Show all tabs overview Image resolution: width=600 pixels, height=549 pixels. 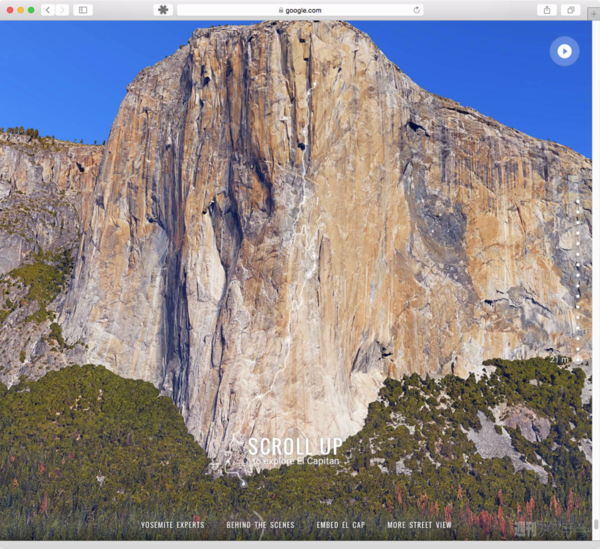[571, 10]
